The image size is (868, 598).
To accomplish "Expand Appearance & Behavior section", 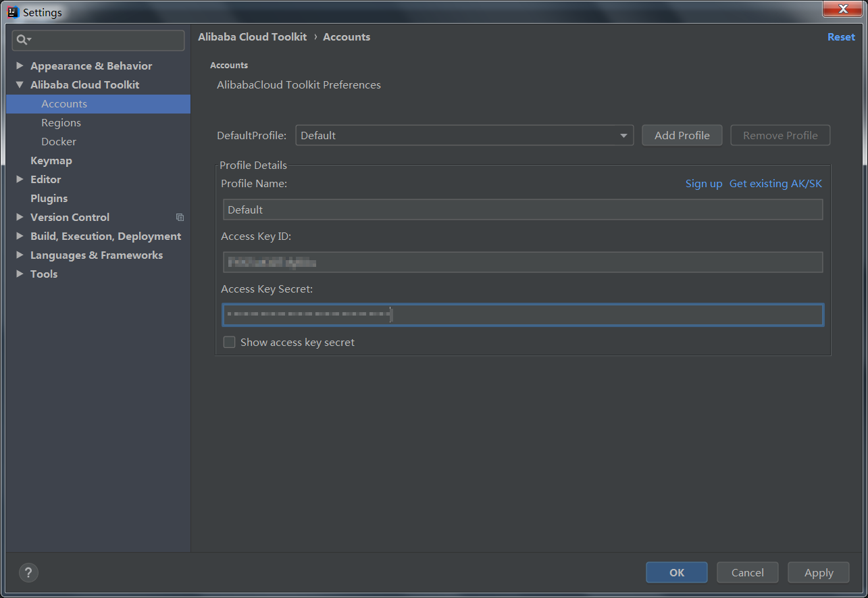I will tap(20, 66).
